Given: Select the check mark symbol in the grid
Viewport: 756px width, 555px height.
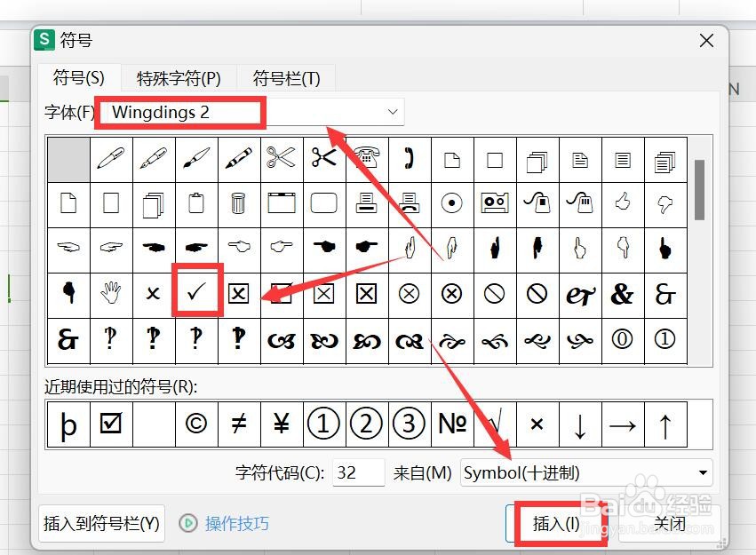Looking at the screenshot, I should (x=196, y=292).
